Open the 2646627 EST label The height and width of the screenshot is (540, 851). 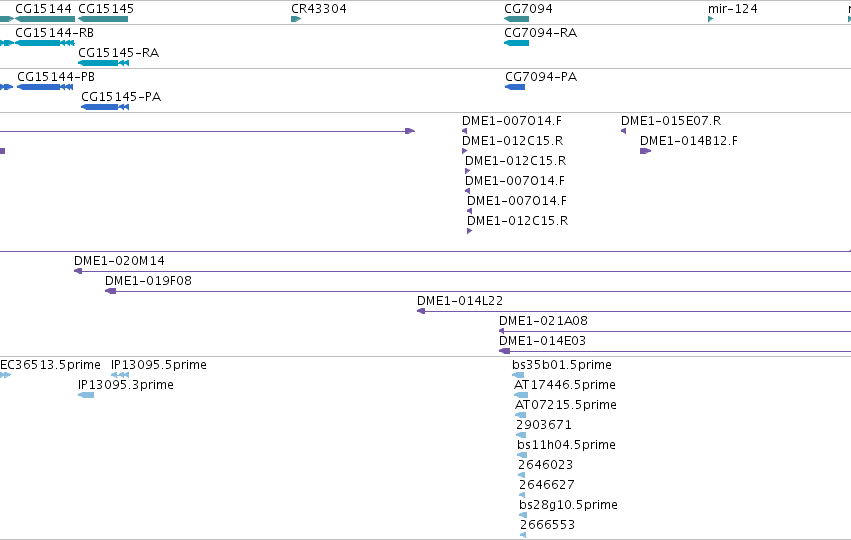point(547,485)
